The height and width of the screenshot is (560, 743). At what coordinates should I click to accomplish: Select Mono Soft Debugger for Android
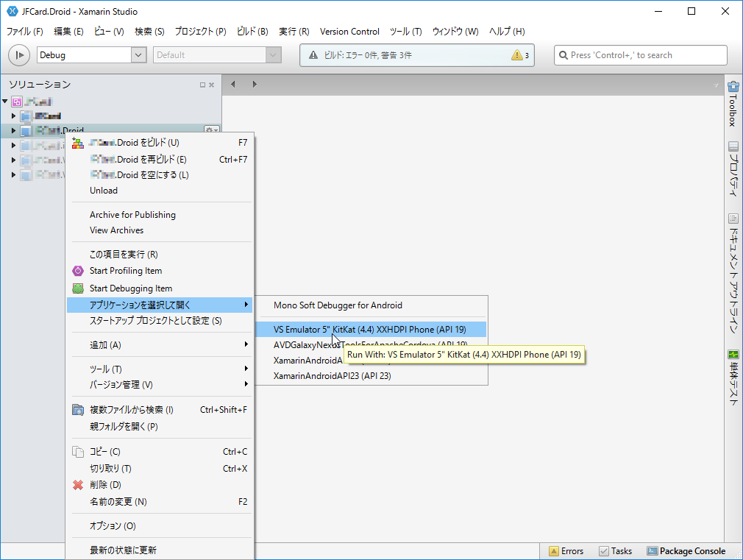(371, 305)
